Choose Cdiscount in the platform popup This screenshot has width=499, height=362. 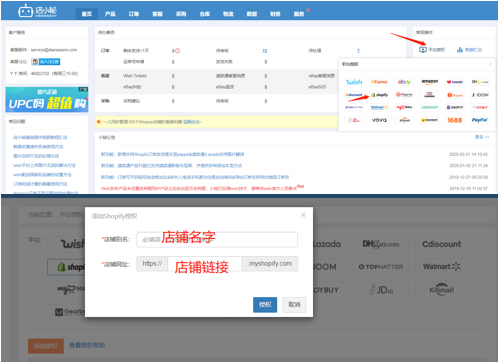tap(354, 95)
